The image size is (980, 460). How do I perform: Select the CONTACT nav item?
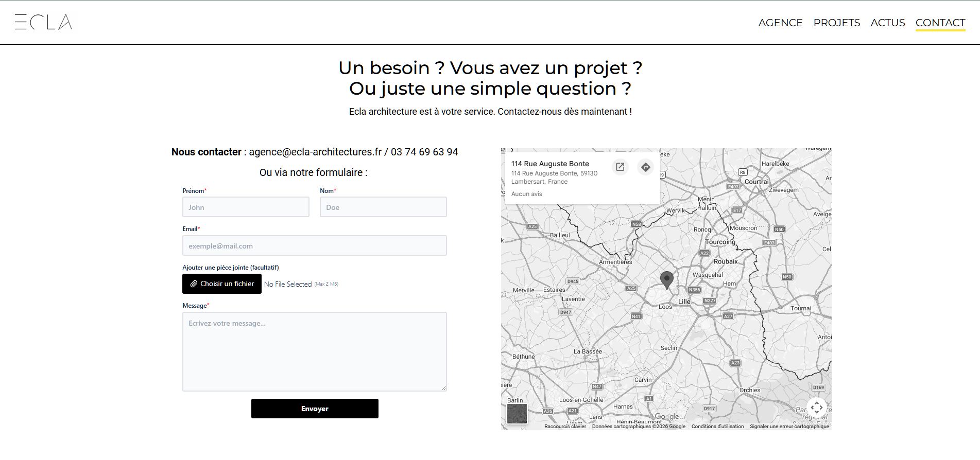[x=940, y=23]
